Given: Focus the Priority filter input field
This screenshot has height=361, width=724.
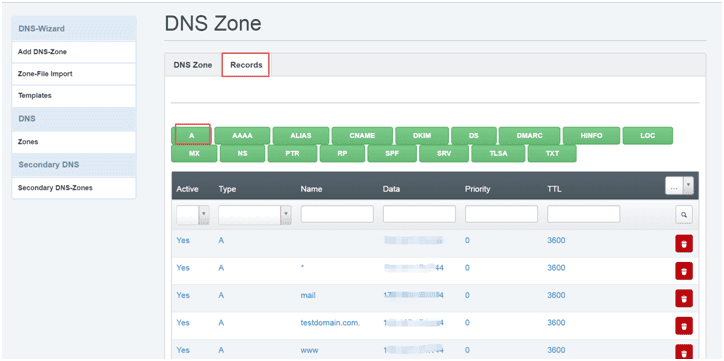Looking at the screenshot, I should (x=501, y=214).
